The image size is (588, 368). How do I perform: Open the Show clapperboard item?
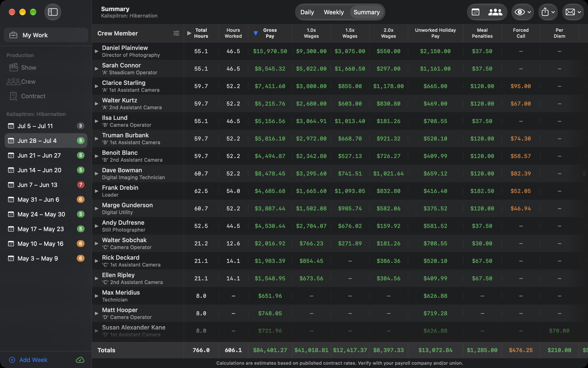(23, 67)
